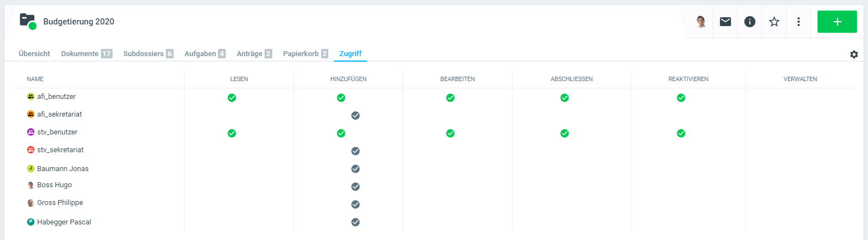The width and height of the screenshot is (868, 240).
Task: Open the Subdossiers tab
Action: coord(143,54)
